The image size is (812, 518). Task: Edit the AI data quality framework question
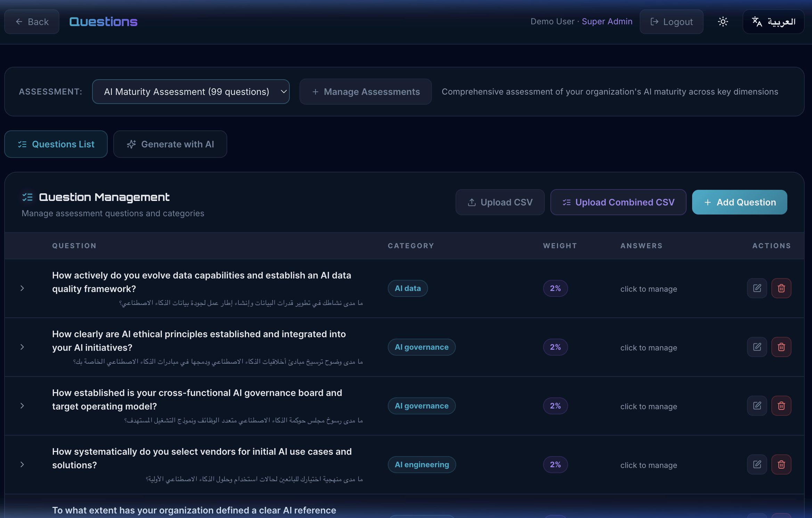coord(757,288)
